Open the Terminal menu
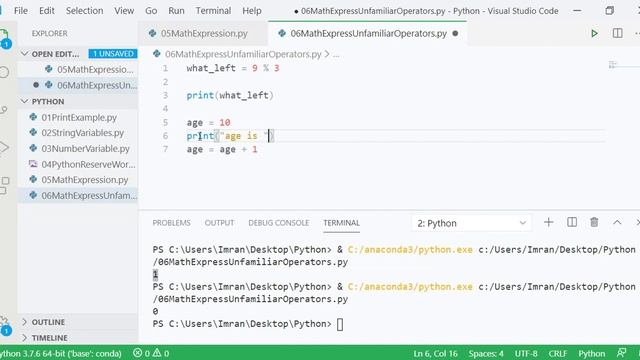This screenshot has height=360, width=640. pos(213,11)
